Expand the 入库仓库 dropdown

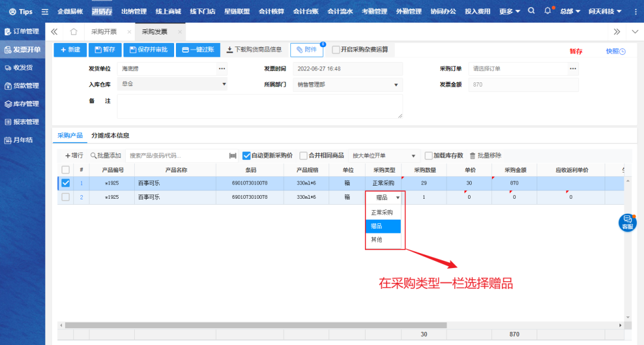click(224, 85)
